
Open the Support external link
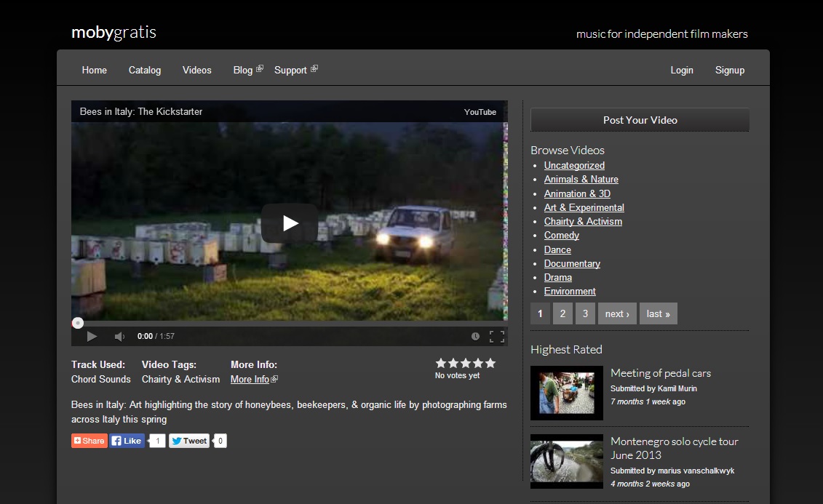[296, 71]
